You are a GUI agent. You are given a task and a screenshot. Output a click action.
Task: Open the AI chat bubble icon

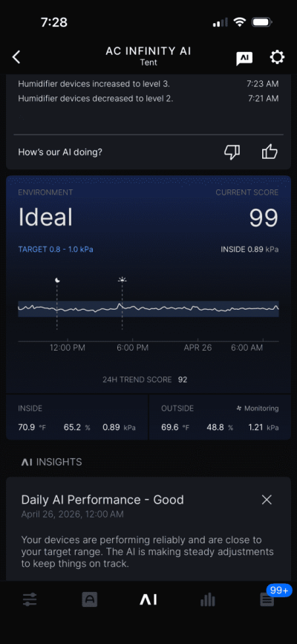point(244,59)
